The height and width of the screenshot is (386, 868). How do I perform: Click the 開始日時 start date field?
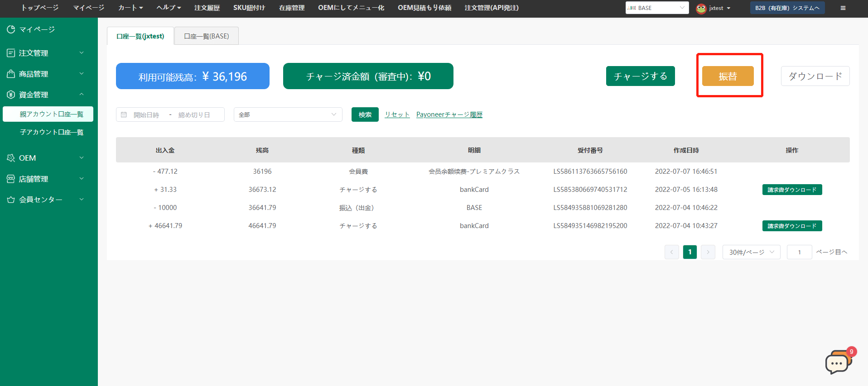click(x=146, y=115)
